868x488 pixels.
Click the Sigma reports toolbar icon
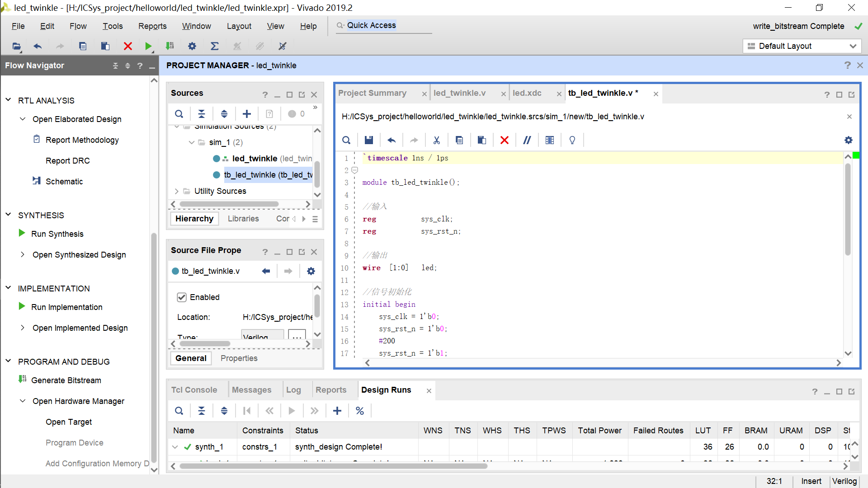click(215, 46)
